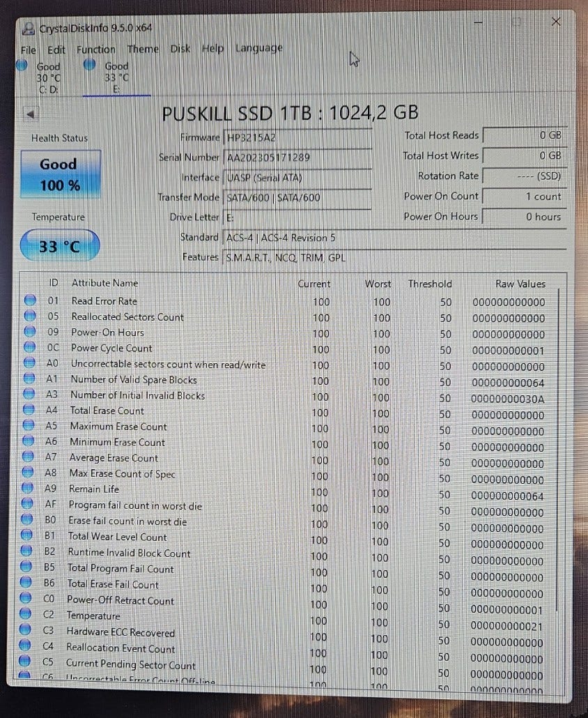
Task: Click the Interface field UASP (Serial ATA)
Action: point(297,178)
